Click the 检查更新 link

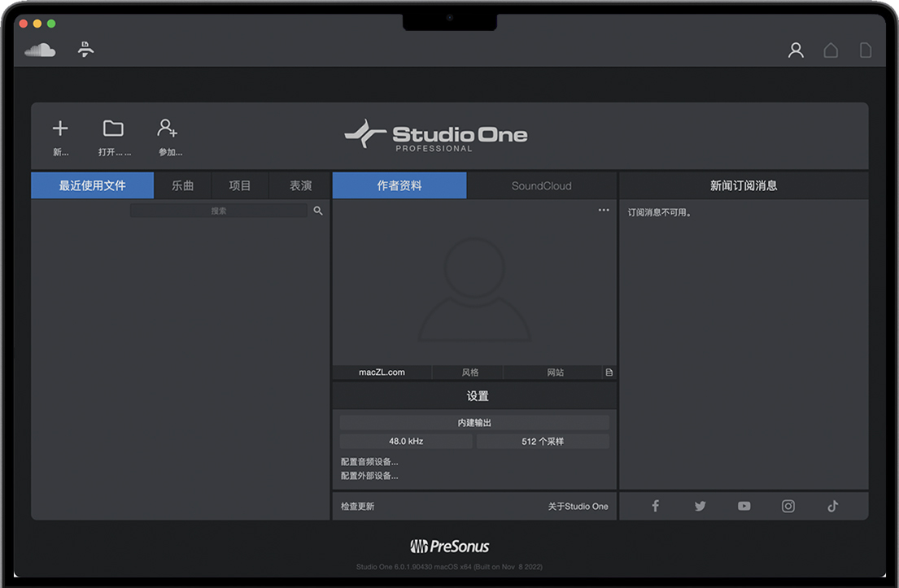pyautogui.click(x=358, y=506)
